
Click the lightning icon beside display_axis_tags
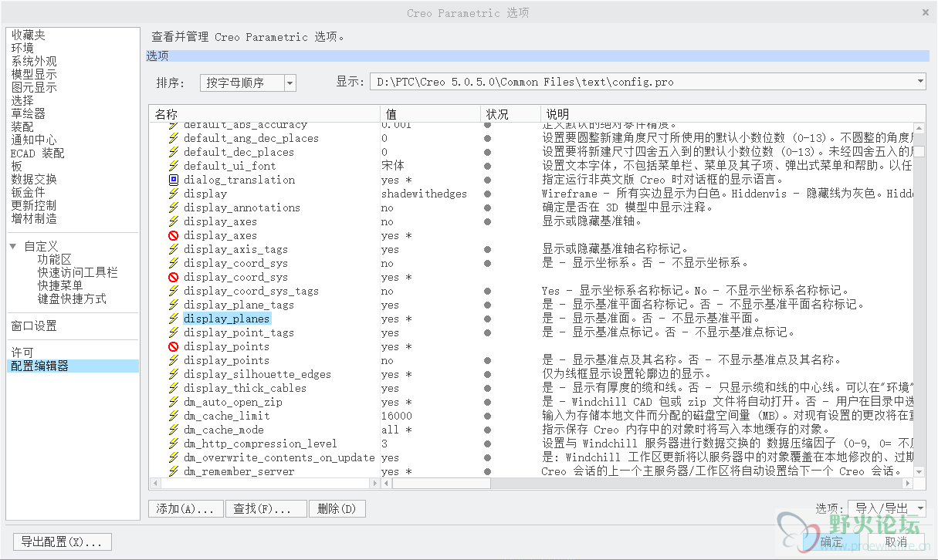(x=174, y=249)
